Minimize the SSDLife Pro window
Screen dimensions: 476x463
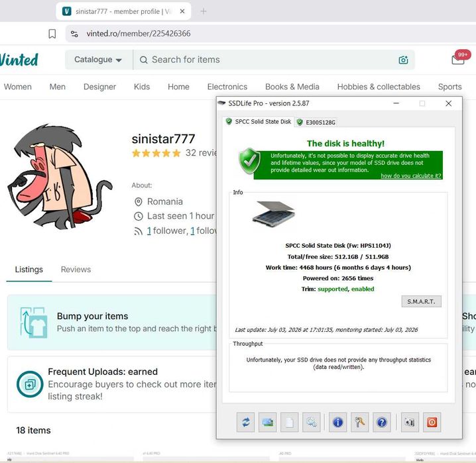pos(396,103)
